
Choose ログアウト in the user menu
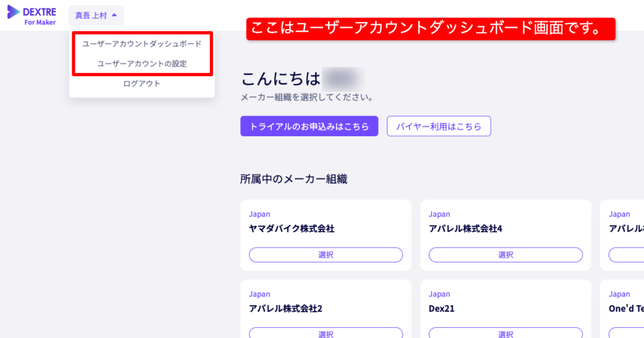pos(142,84)
